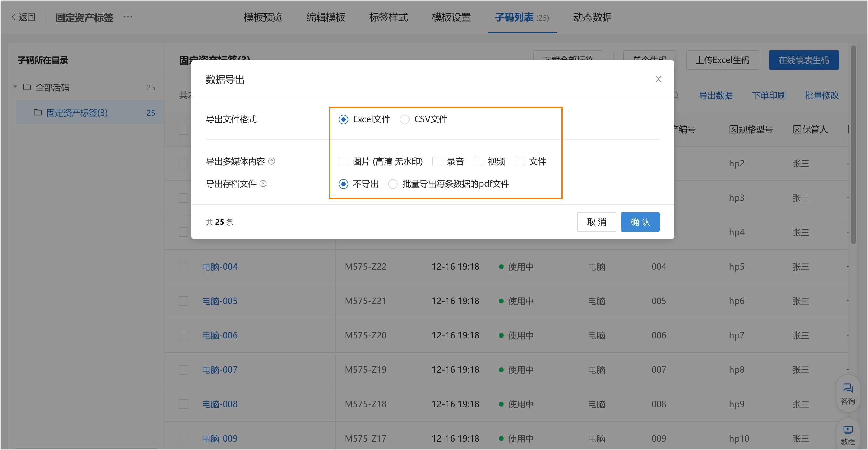This screenshot has width=868, height=450.
Task: Open 电脑-006 record link
Action: coord(219,335)
